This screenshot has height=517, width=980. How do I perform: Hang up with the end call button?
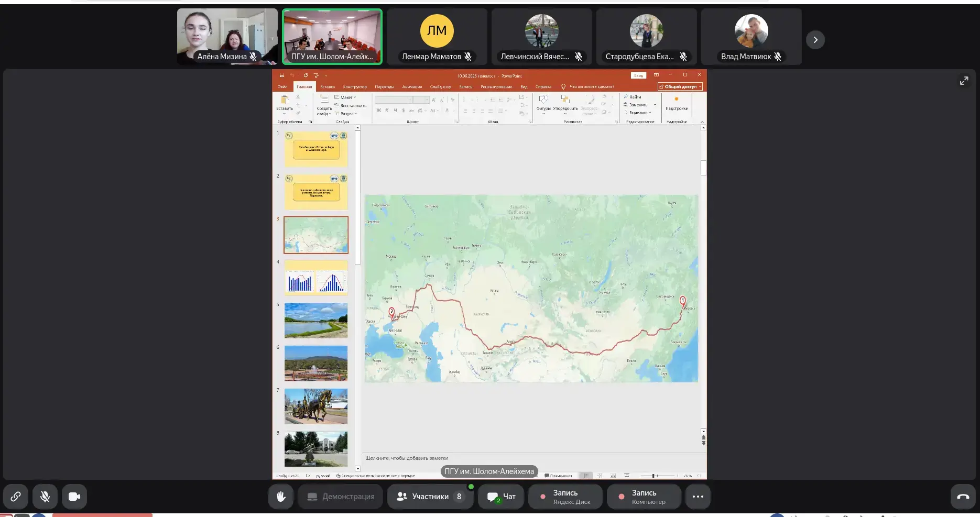click(x=963, y=497)
